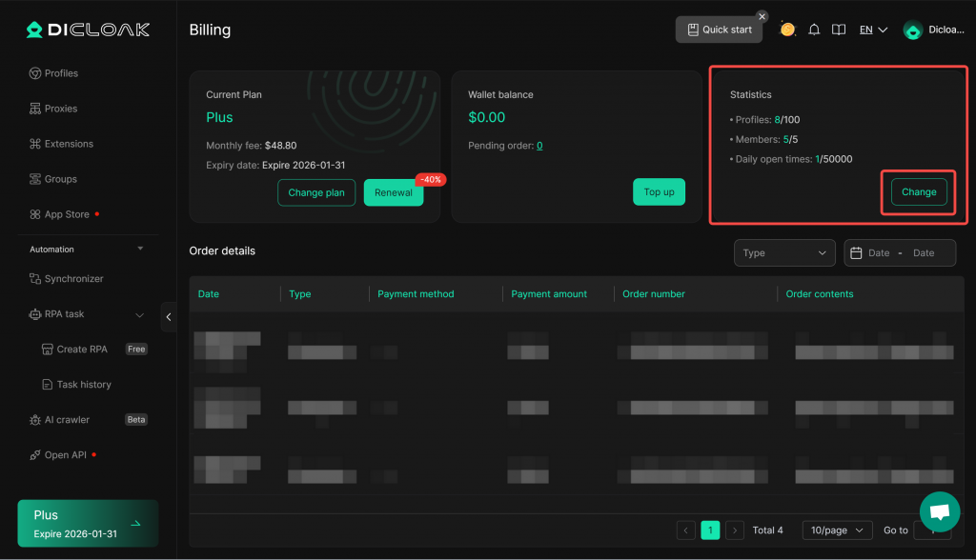Click the start Date input field
The width and height of the screenshot is (976, 560).
[x=878, y=252]
